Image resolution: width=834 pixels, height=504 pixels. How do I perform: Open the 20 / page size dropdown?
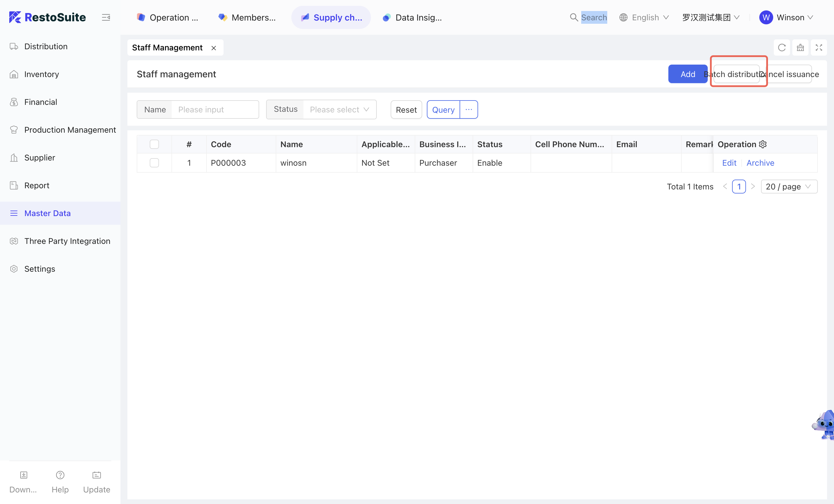(x=789, y=187)
